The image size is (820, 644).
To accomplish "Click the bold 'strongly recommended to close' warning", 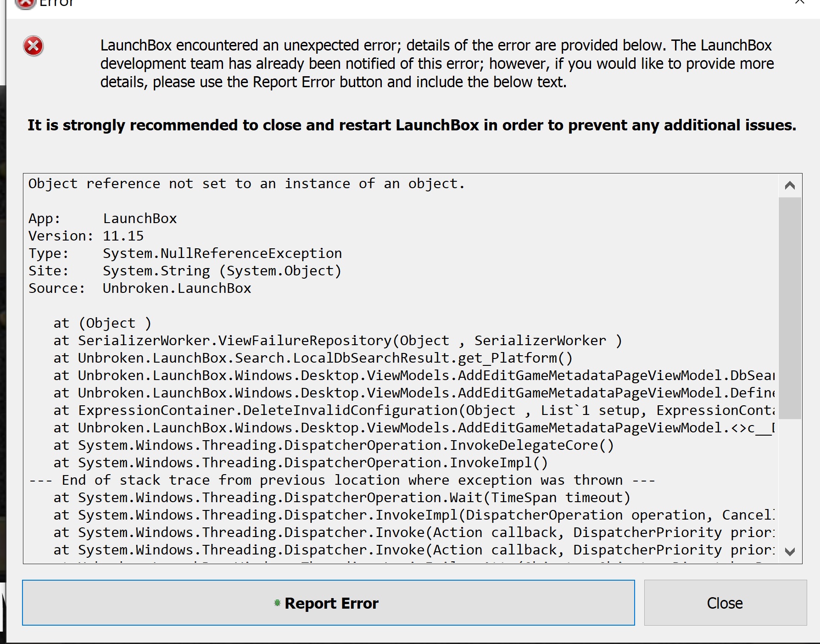I will coord(412,125).
